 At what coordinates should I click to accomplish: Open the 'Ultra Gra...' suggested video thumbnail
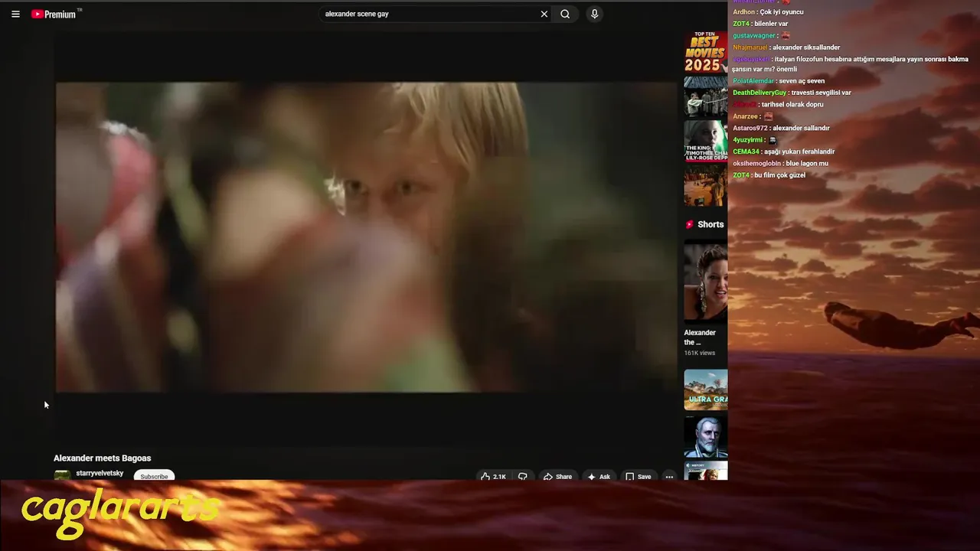coord(705,390)
